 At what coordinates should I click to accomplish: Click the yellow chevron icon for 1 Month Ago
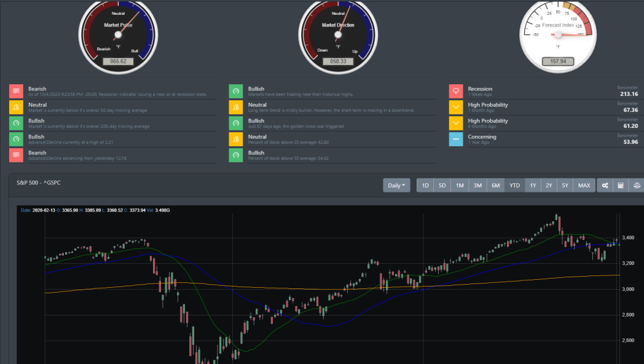[x=456, y=107]
